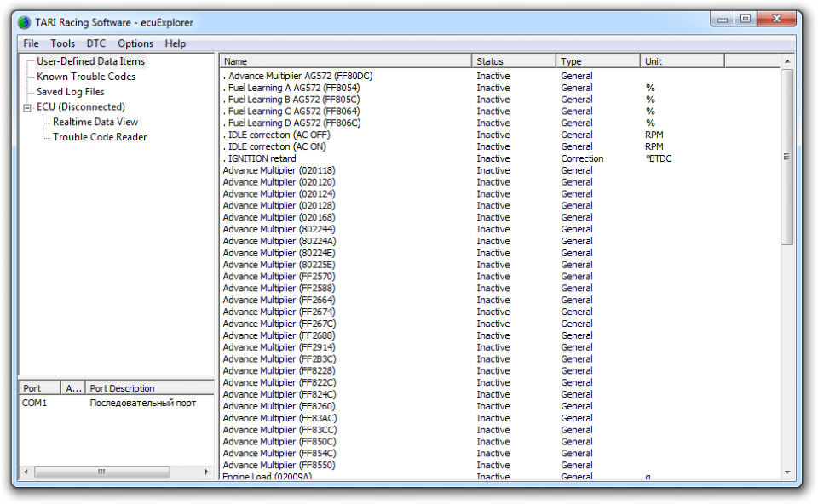Select Advance Multiplier (FF2674) row

pyautogui.click(x=500, y=311)
